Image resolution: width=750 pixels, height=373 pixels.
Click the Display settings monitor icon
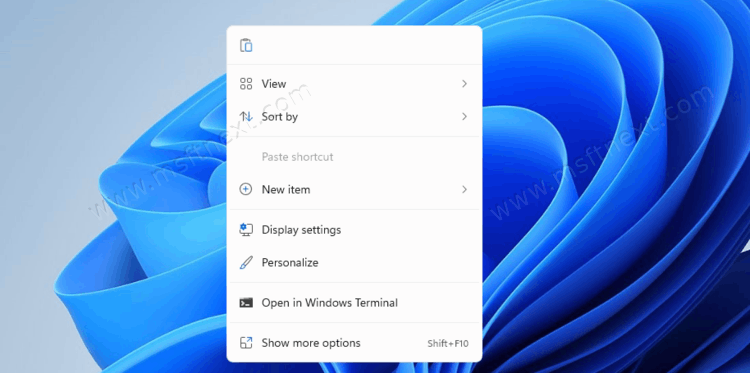click(246, 230)
